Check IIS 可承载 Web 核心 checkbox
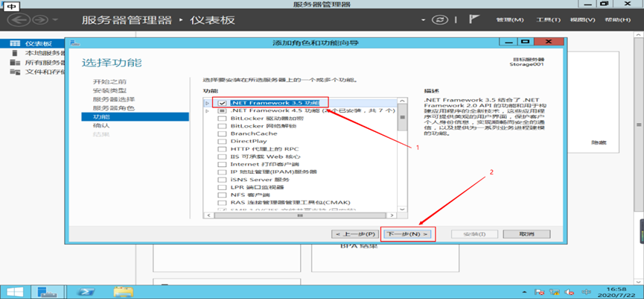The image size is (644, 299). [x=222, y=157]
